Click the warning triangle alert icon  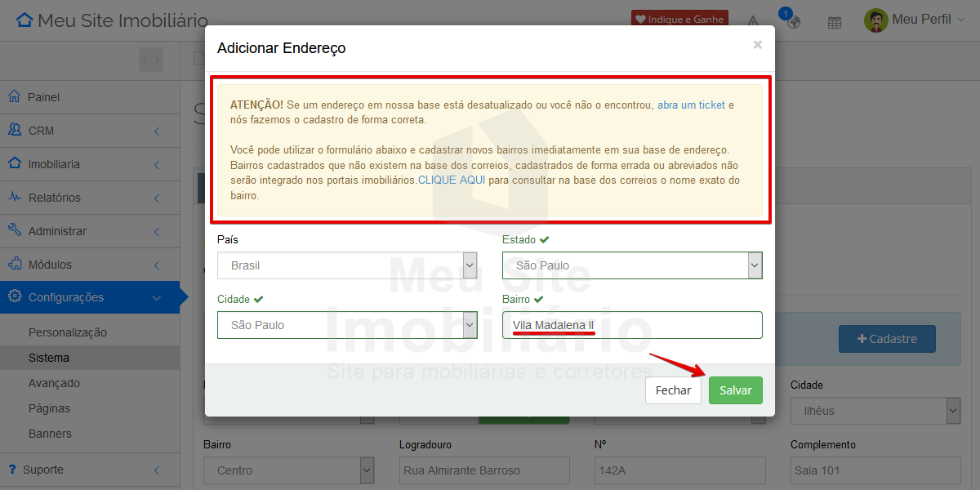click(753, 22)
